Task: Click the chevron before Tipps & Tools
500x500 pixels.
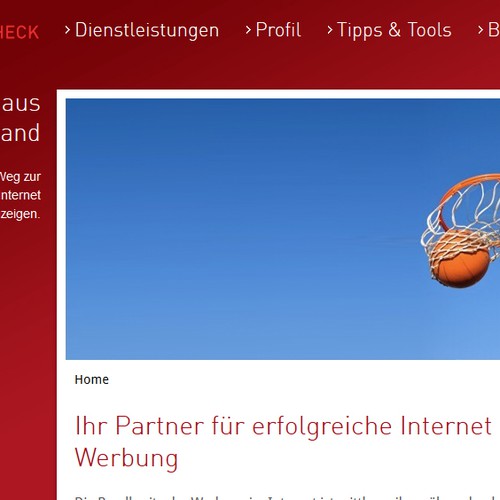Action: [330, 30]
